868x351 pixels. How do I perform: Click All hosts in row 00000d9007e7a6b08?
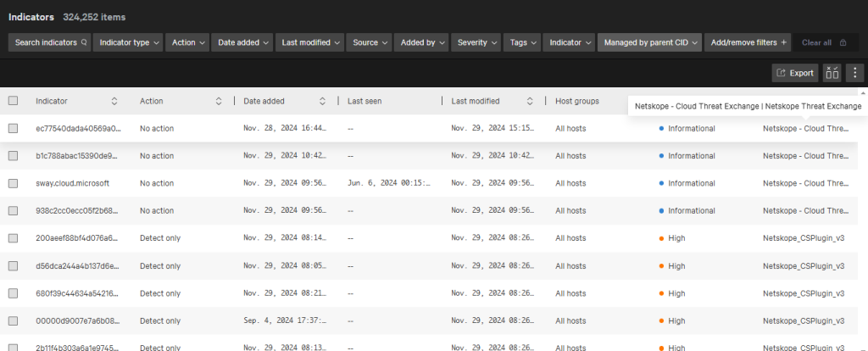[x=570, y=320]
